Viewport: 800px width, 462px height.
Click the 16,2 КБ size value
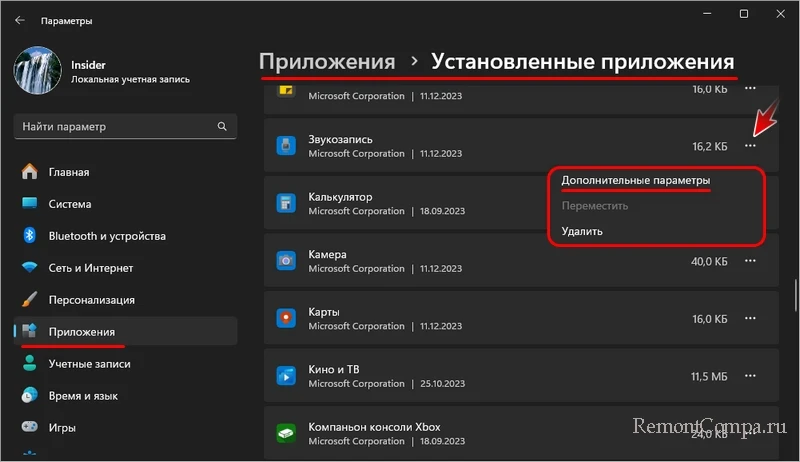710,147
